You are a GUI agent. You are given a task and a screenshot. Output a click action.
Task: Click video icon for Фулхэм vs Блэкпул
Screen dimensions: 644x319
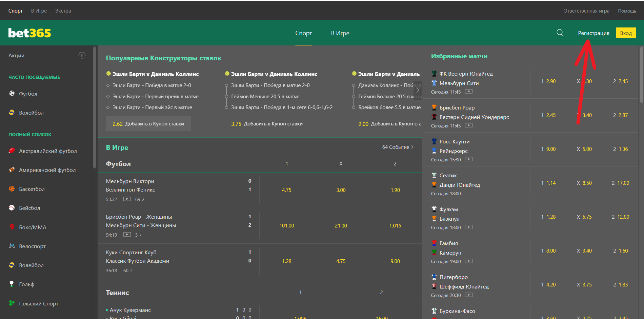[469, 227]
